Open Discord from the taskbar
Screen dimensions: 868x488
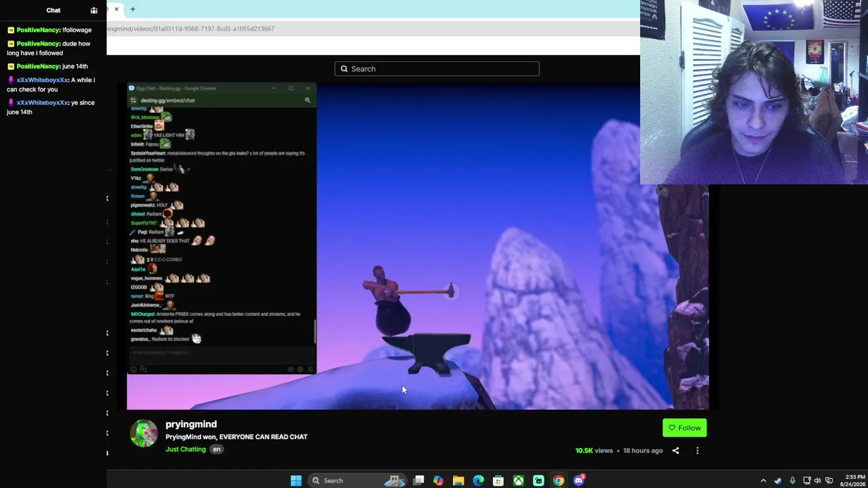[x=578, y=481]
